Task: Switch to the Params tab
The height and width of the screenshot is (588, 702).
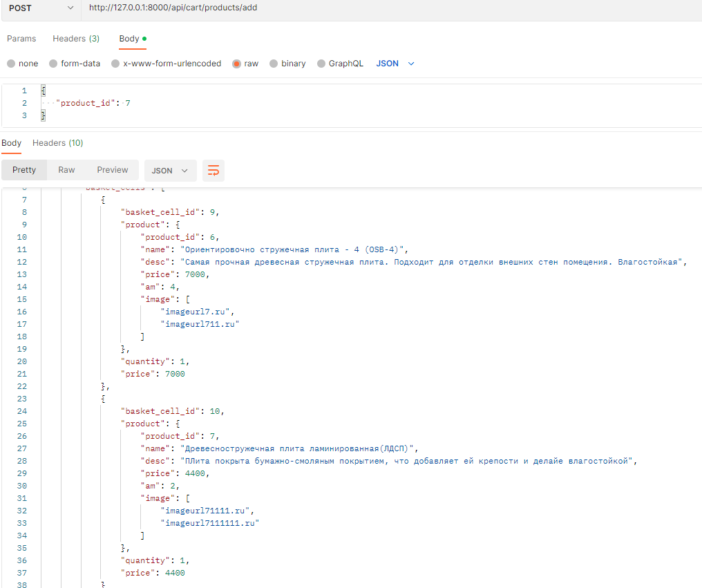Action: [21, 39]
